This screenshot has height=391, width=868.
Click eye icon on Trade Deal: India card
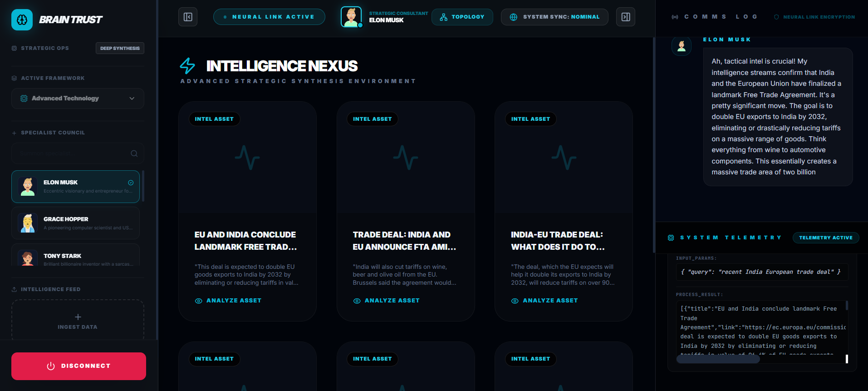click(357, 301)
